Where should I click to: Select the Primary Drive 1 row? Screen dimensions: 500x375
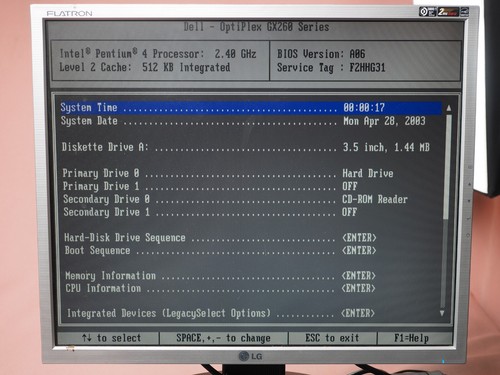point(210,186)
